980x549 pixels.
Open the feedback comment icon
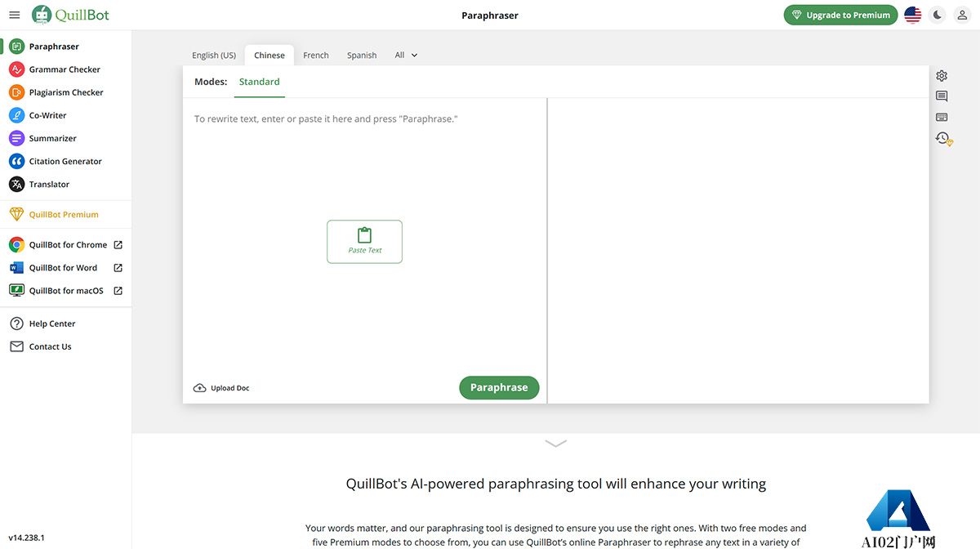tap(942, 96)
